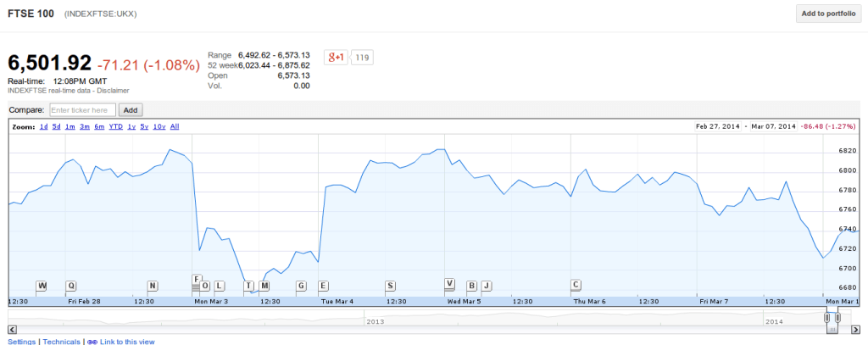Open news marker V on chart
868x345 pixels.
point(449,283)
